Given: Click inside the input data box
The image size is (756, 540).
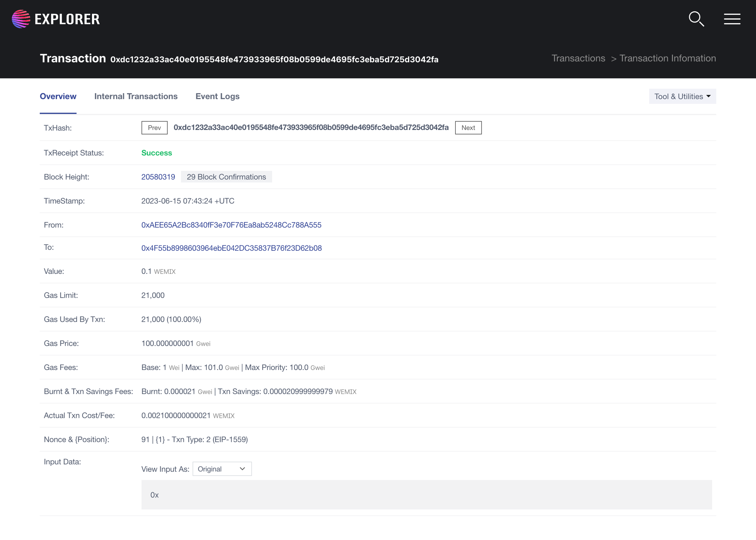Looking at the screenshot, I should click(x=426, y=495).
